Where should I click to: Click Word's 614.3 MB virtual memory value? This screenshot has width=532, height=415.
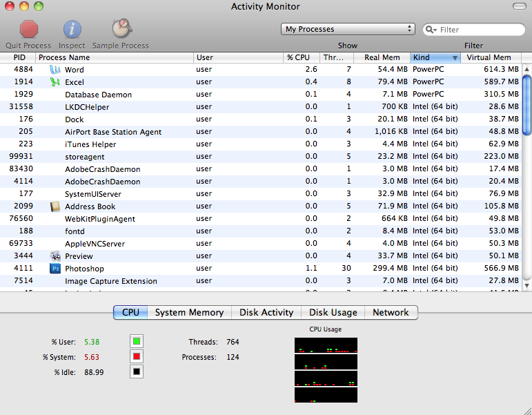(x=501, y=69)
